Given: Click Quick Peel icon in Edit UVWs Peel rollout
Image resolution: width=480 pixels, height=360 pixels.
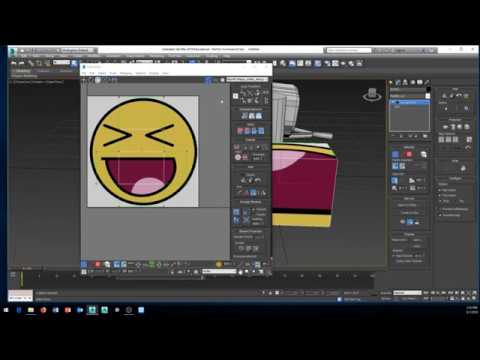Looking at the screenshot, I should pyautogui.click(x=243, y=180).
